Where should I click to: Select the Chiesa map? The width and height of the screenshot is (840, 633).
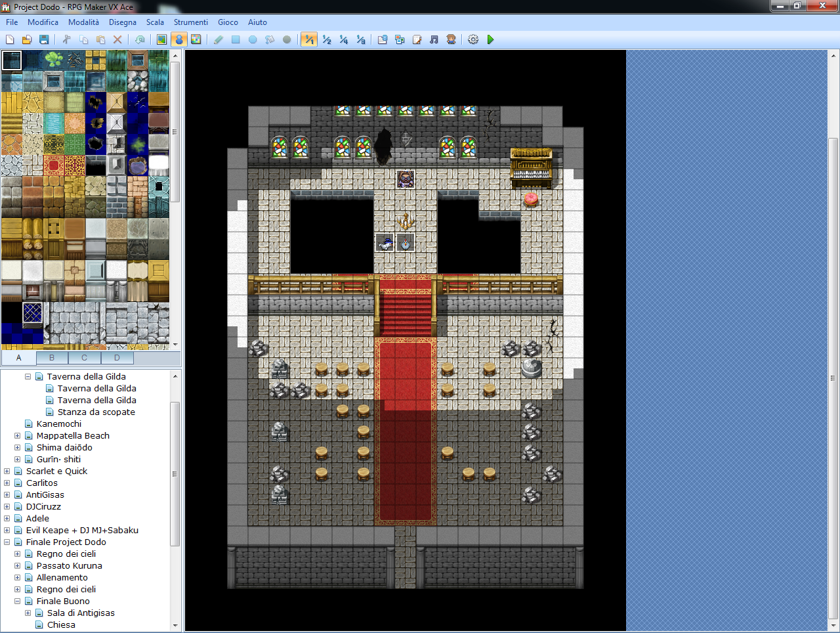pyautogui.click(x=61, y=625)
